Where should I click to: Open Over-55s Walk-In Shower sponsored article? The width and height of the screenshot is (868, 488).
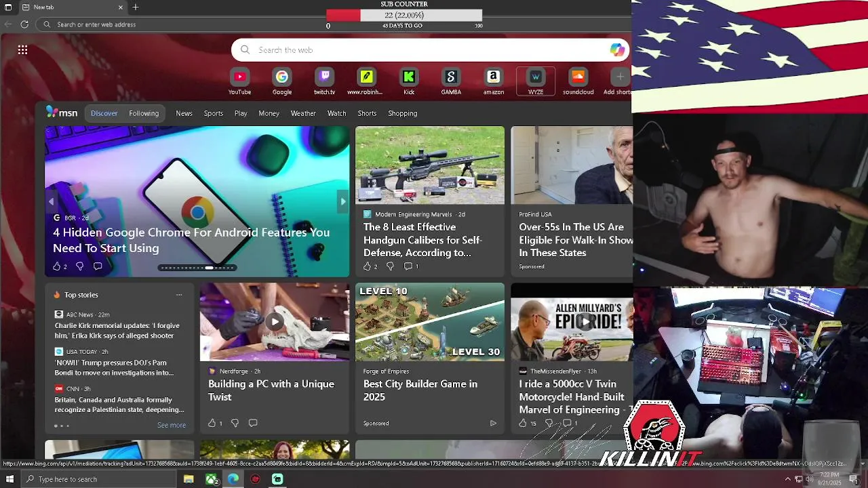[576, 240]
